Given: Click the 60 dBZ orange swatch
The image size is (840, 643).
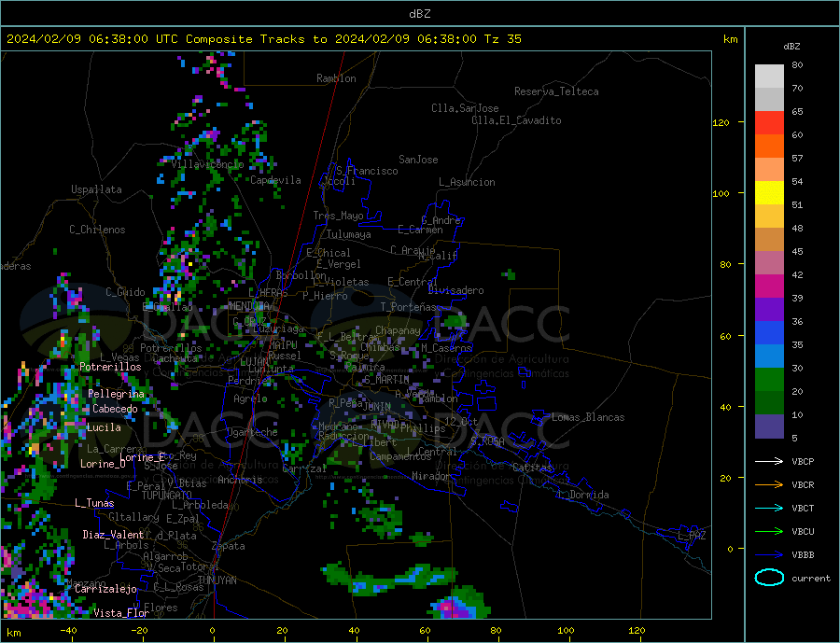Looking at the screenshot, I should tap(769, 147).
